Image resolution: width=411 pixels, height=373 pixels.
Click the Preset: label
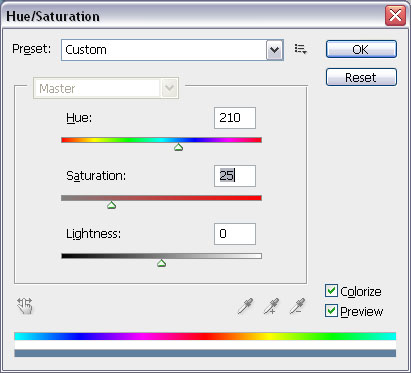[31, 49]
